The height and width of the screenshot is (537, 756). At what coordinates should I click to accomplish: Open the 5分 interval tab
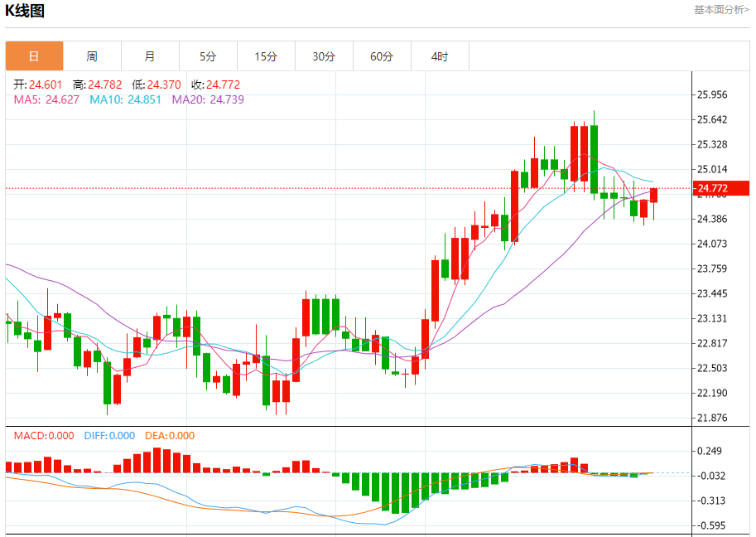pyautogui.click(x=208, y=56)
